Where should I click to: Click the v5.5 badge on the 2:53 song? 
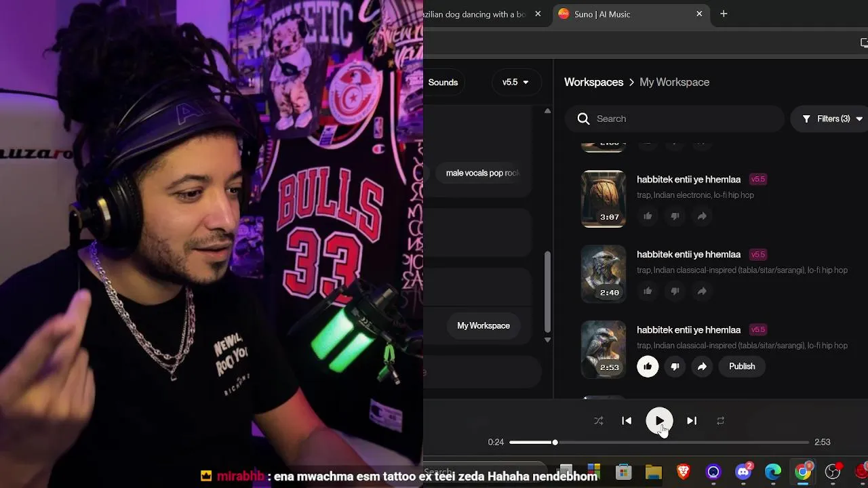(758, 330)
